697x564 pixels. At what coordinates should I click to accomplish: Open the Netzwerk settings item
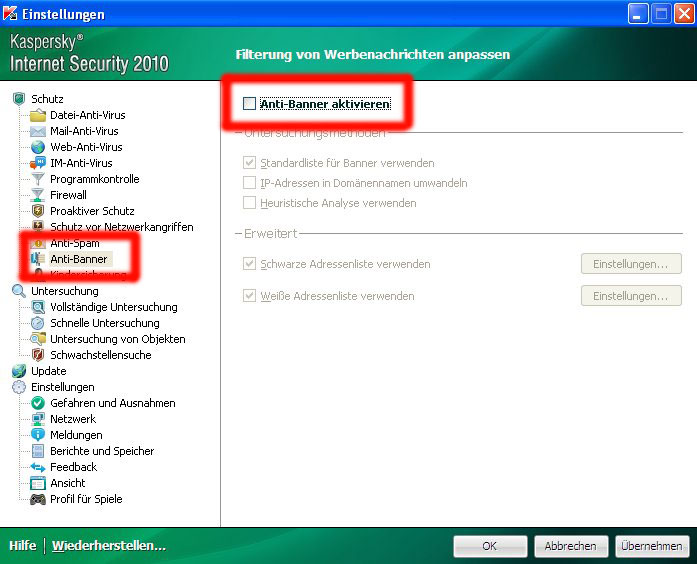[73, 419]
